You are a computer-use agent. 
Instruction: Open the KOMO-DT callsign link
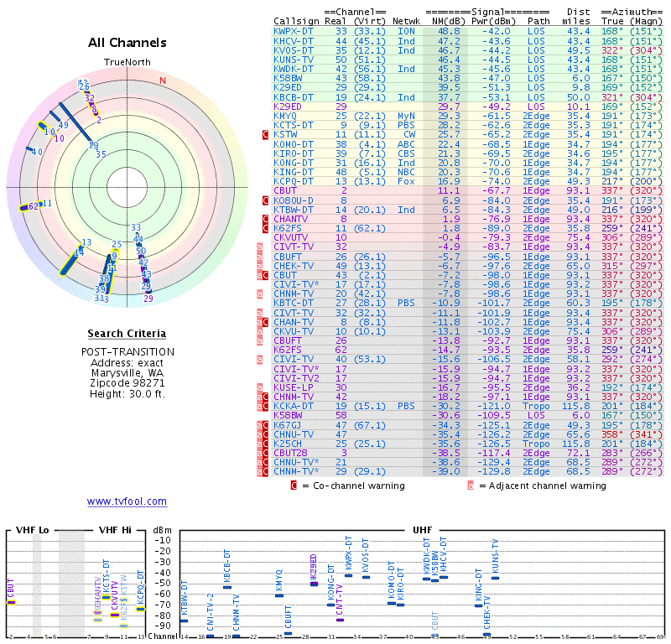pyautogui.click(x=294, y=144)
